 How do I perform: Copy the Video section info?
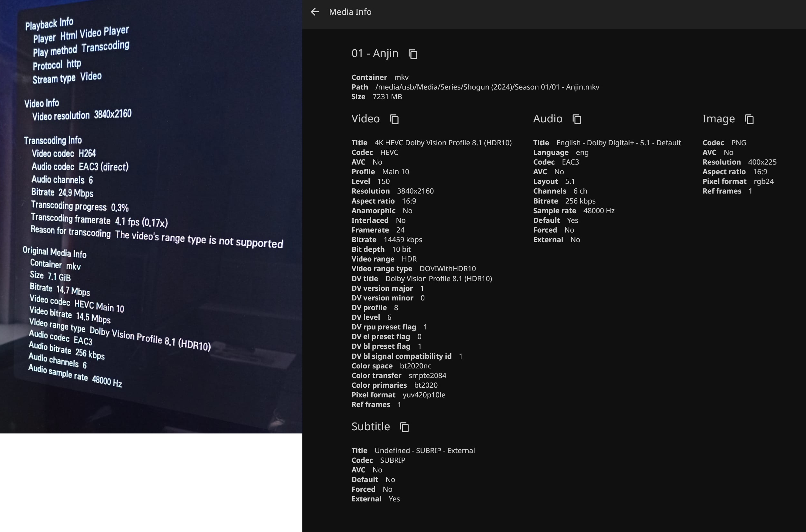pos(394,119)
